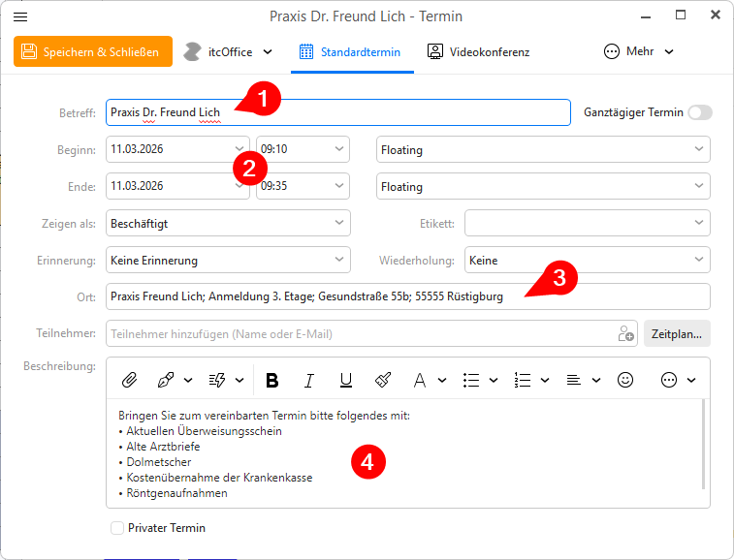
Task: Open the hamburger menu icon
Action: pyautogui.click(x=20, y=16)
